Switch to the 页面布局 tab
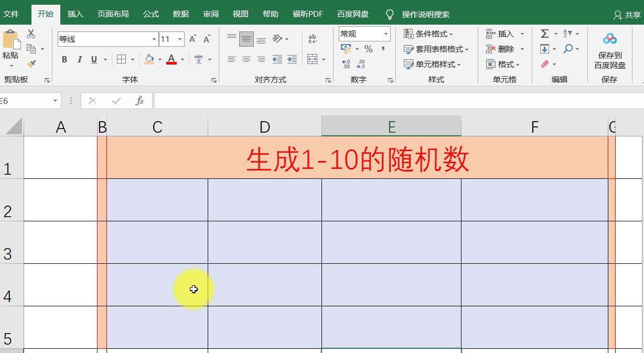Viewport: 644px width, 353px height. (x=113, y=14)
